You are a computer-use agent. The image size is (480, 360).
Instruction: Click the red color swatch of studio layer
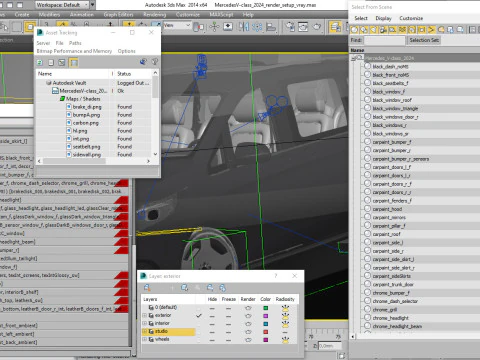pyautogui.click(x=266, y=332)
